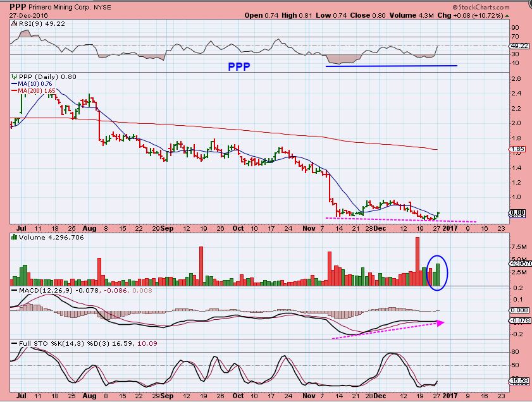Click Oct on the price chart date axis
Viewport: 532px width, 402px height.
click(238, 228)
